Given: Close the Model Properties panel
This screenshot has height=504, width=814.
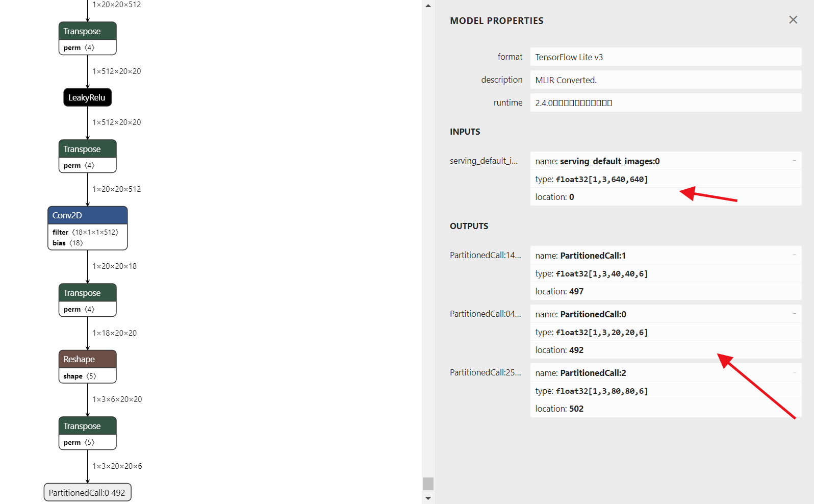Looking at the screenshot, I should (793, 20).
